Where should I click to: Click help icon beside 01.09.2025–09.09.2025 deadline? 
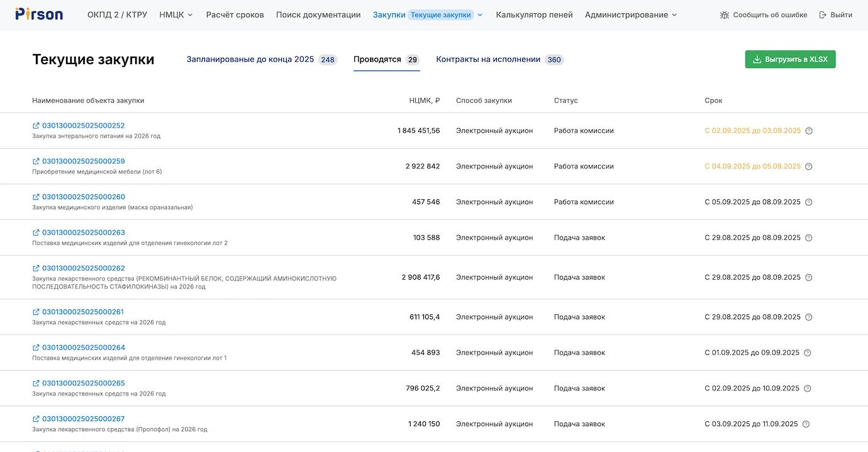pos(808,353)
